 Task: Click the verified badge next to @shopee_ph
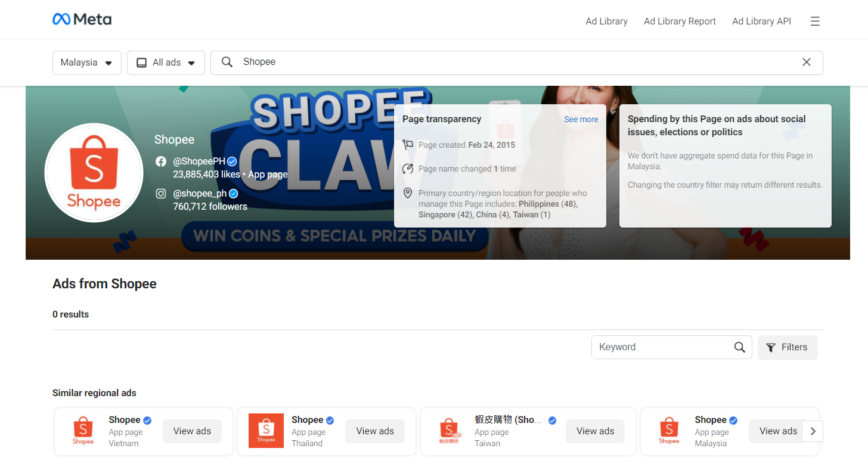point(234,194)
